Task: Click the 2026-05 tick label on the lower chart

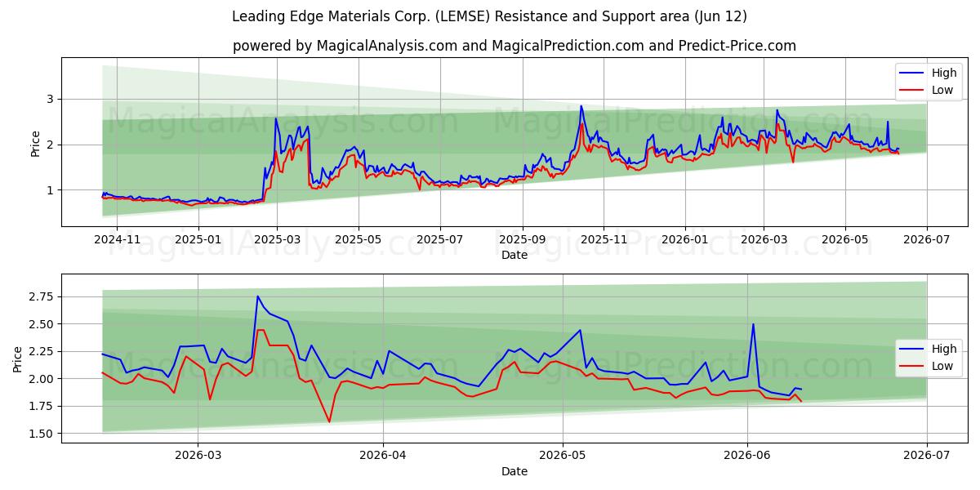Action: pyautogui.click(x=563, y=456)
